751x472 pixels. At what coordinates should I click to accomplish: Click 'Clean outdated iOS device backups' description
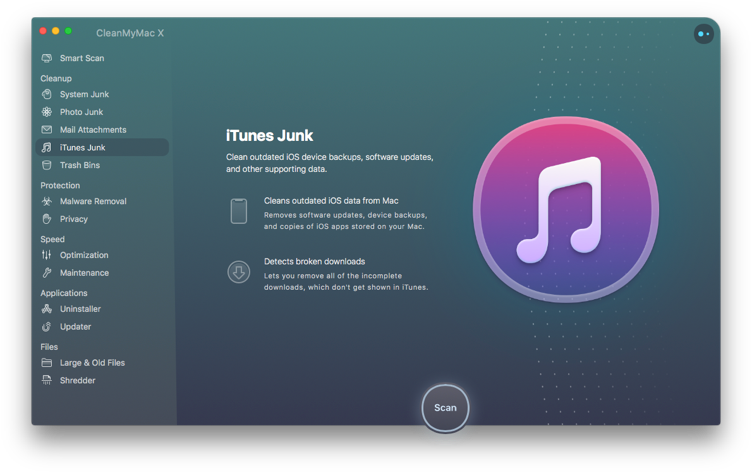click(330, 163)
